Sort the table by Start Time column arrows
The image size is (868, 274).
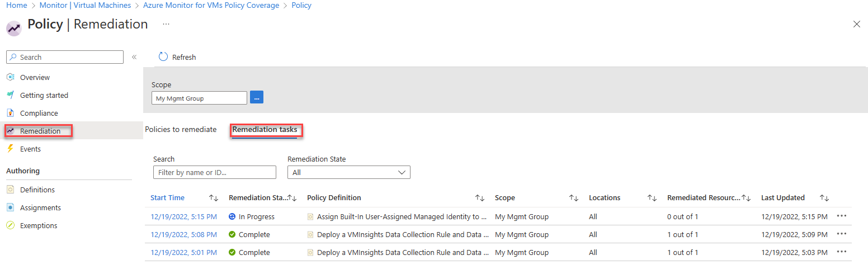pos(213,198)
